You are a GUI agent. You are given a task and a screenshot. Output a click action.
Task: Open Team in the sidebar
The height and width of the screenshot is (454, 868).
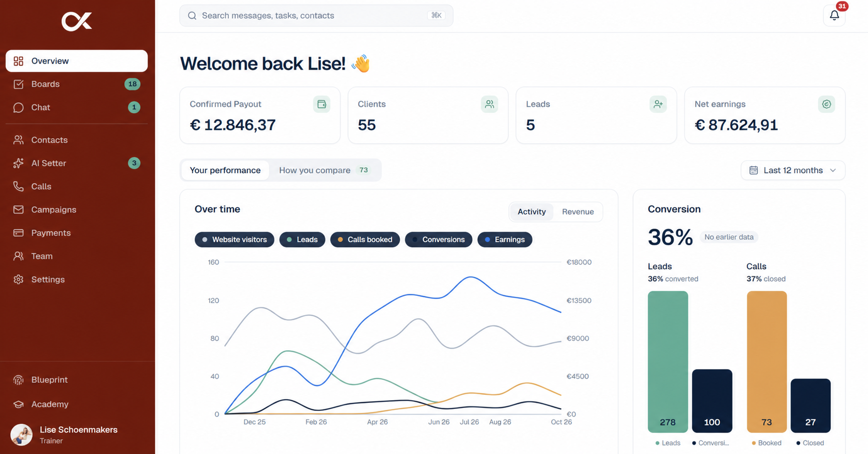coord(77,256)
